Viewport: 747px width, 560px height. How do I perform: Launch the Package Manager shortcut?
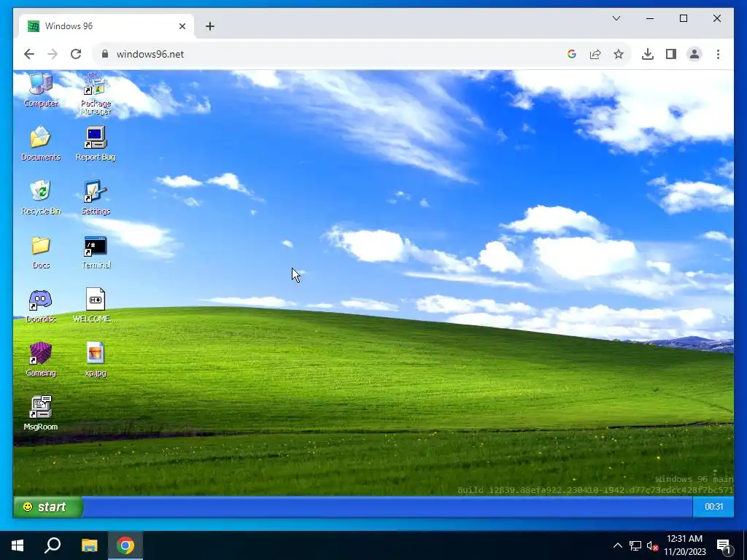point(96,93)
